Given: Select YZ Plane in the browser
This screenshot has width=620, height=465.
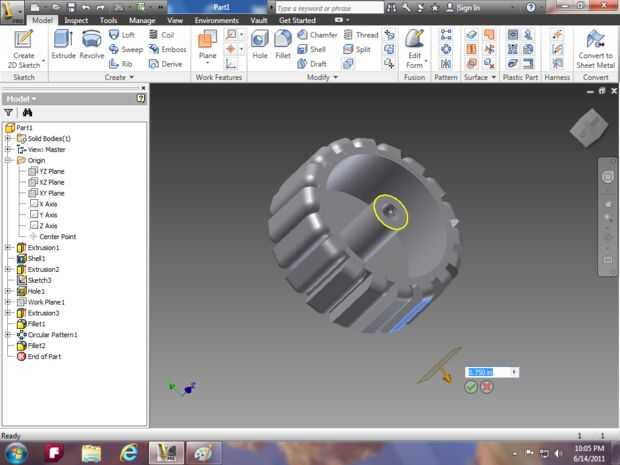Looking at the screenshot, I should point(47,171).
